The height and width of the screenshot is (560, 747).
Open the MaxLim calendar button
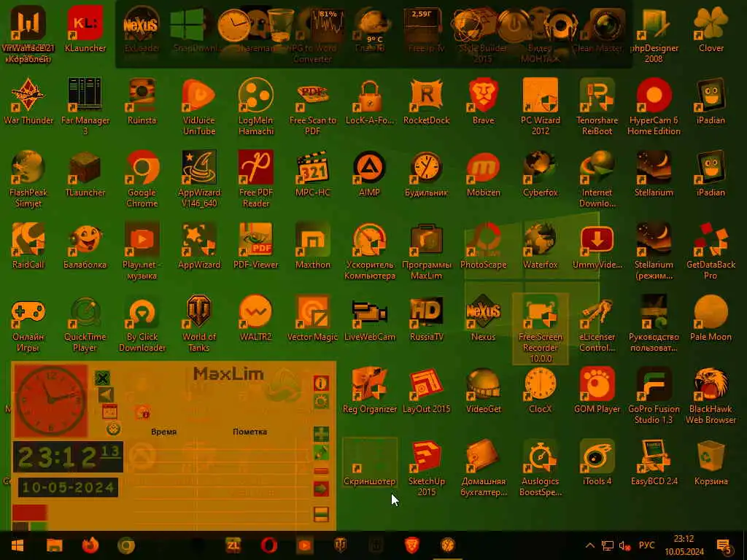109,411
